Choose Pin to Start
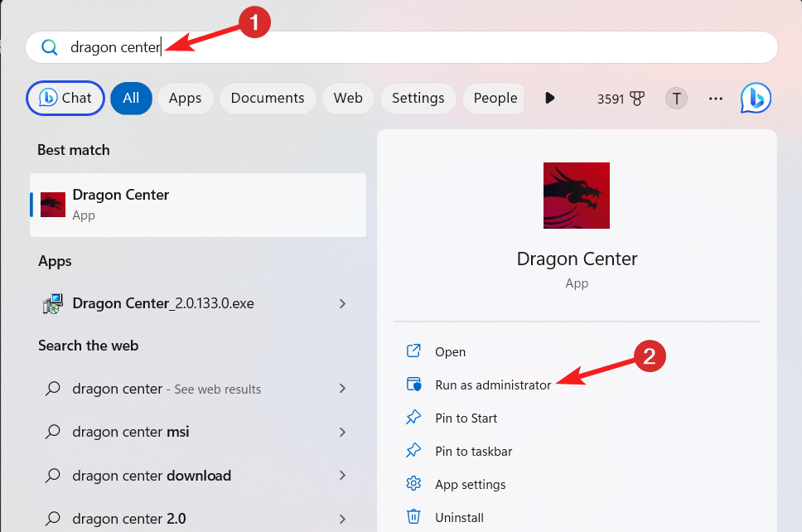The image size is (802, 532). [466, 418]
